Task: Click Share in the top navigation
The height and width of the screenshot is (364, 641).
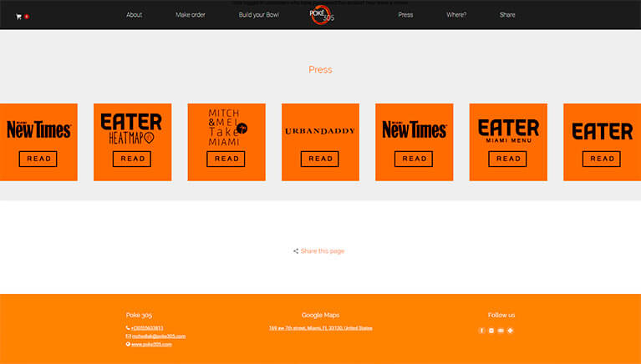Action: pos(507,15)
